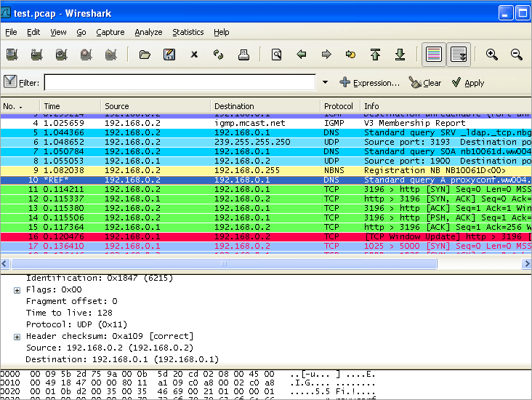Go to packet number icon
532x400 pixels.
350,55
